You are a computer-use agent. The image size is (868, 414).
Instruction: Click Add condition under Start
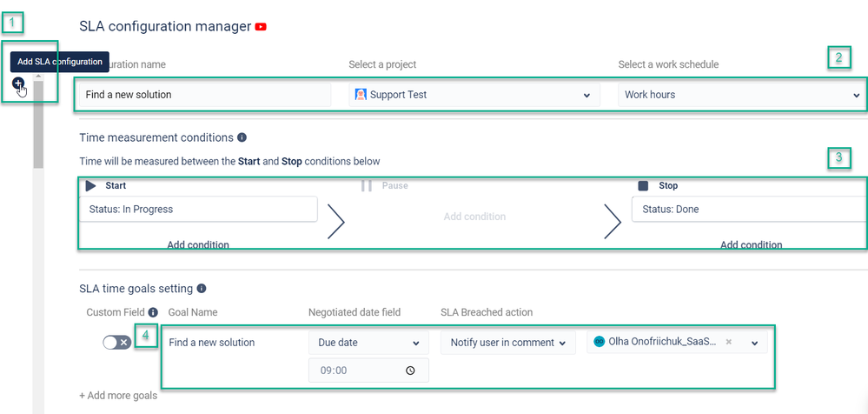point(198,244)
